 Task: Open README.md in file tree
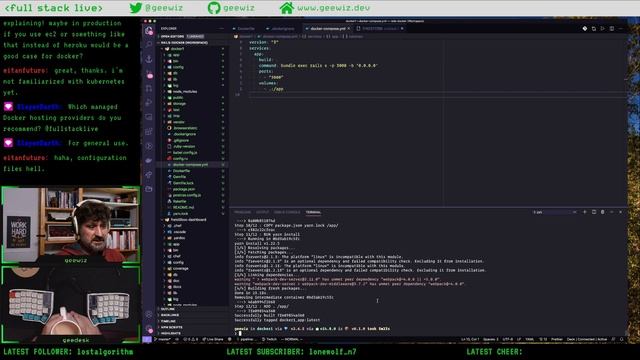(x=192, y=207)
